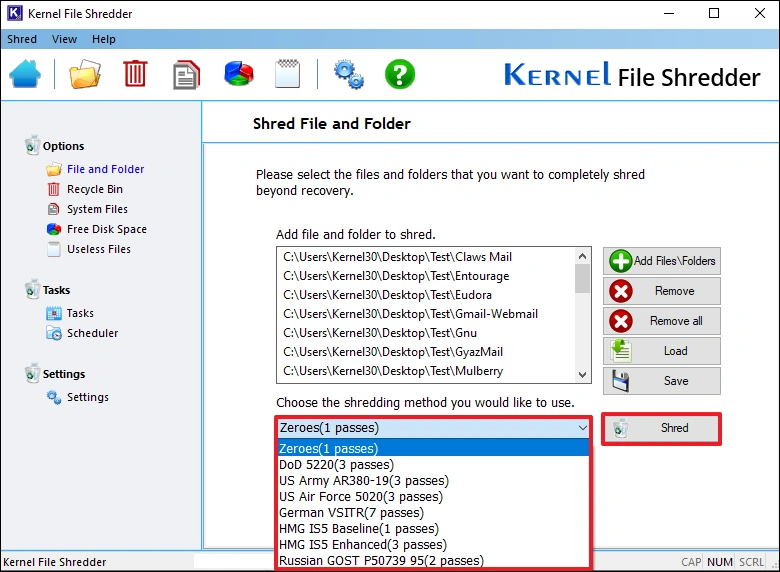The image size is (780, 572).
Task: Open Scheduler under Tasks
Action: point(92,333)
